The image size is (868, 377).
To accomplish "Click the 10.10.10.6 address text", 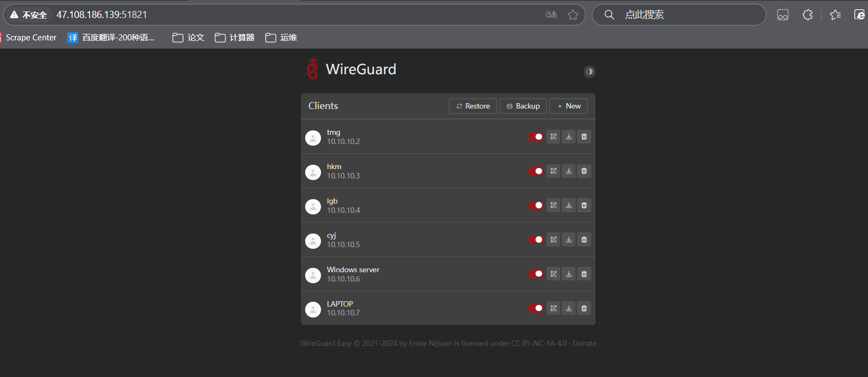I will [x=343, y=279].
